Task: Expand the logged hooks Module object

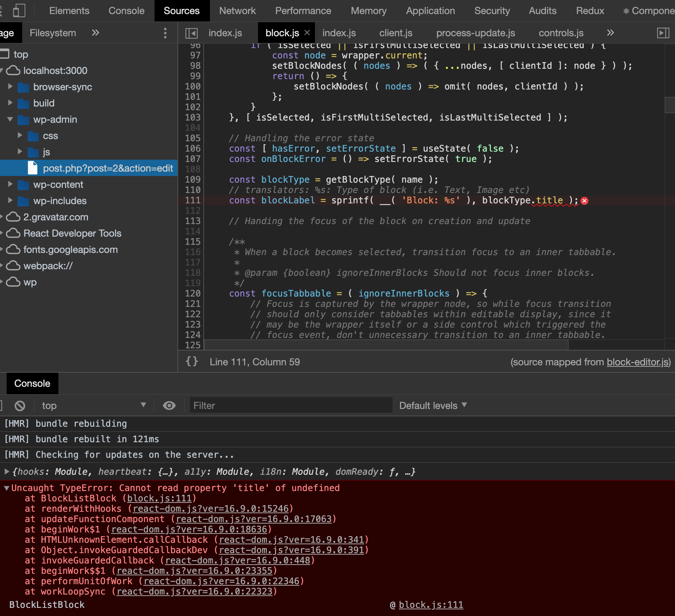Action: point(7,471)
